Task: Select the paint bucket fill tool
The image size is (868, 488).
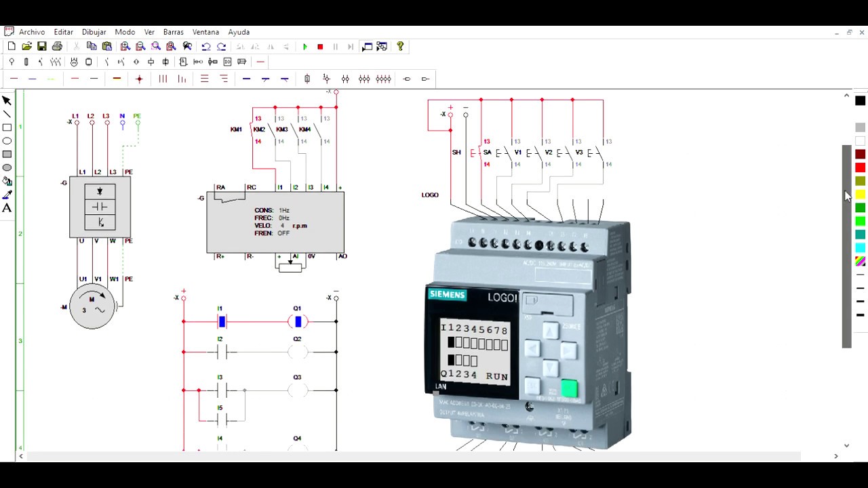Action: [x=7, y=181]
